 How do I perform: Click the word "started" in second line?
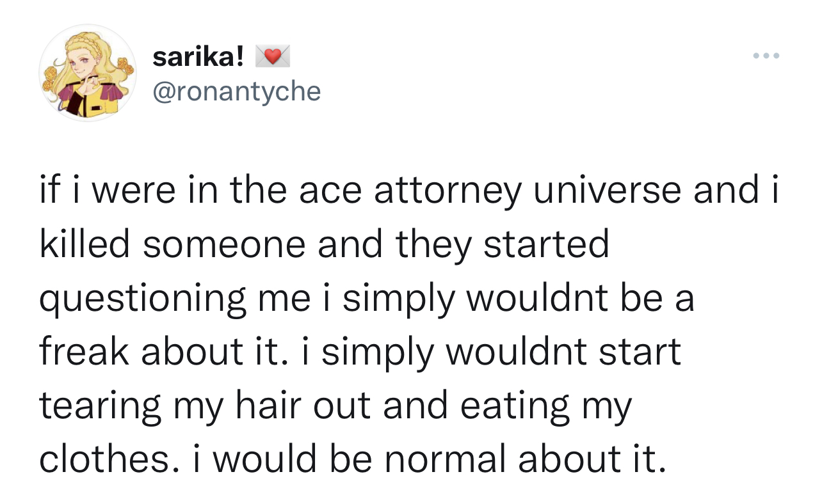[546, 244]
